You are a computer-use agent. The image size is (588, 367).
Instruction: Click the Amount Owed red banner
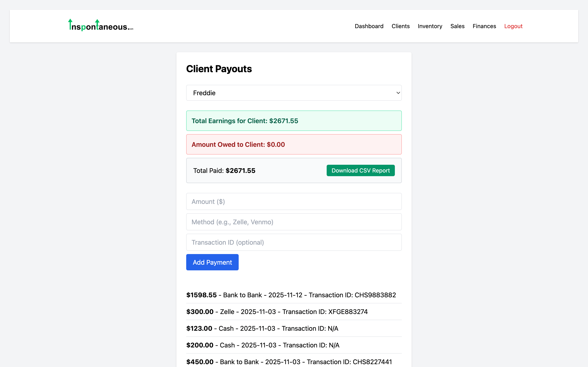[x=294, y=144]
